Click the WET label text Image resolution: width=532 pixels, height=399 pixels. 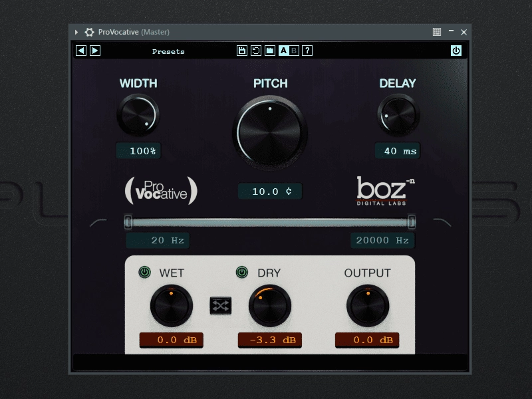tap(172, 273)
